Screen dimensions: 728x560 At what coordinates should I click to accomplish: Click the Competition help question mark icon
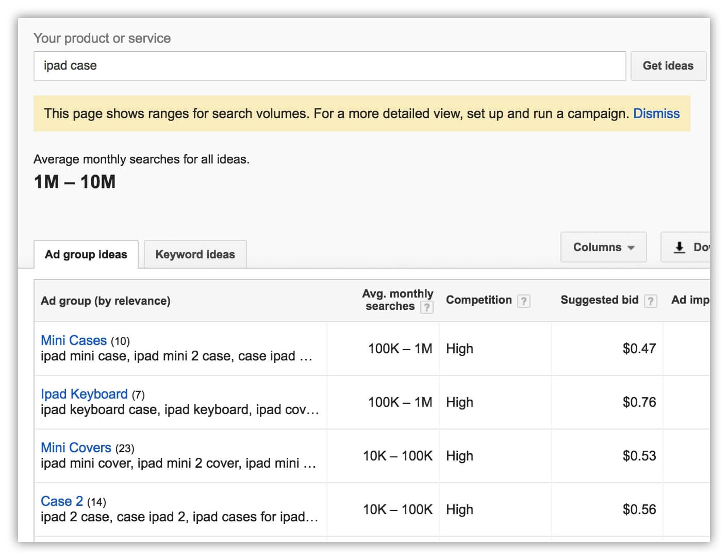point(523,301)
